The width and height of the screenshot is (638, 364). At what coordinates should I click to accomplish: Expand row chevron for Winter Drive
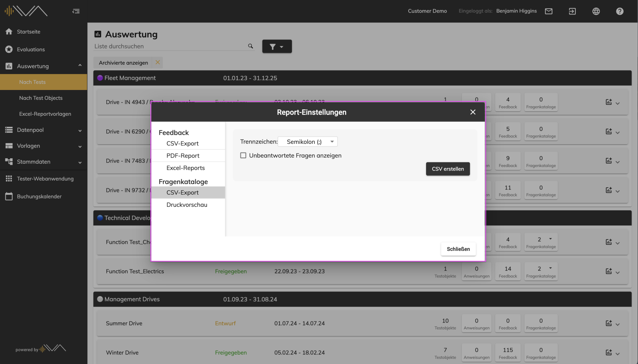(617, 353)
